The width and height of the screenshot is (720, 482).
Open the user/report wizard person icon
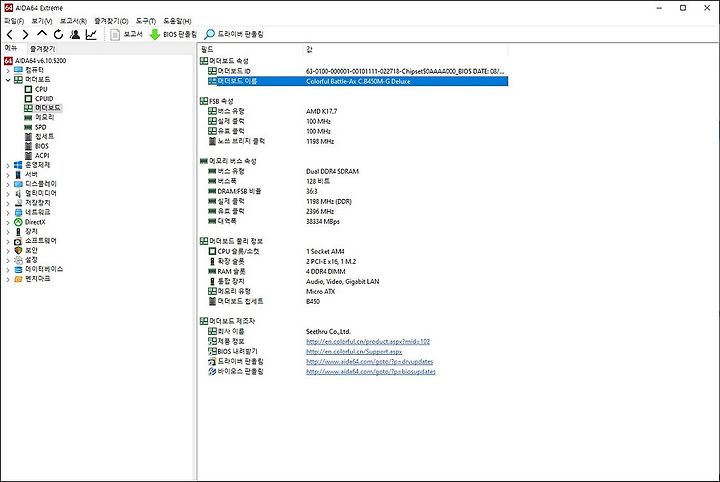[x=75, y=34]
